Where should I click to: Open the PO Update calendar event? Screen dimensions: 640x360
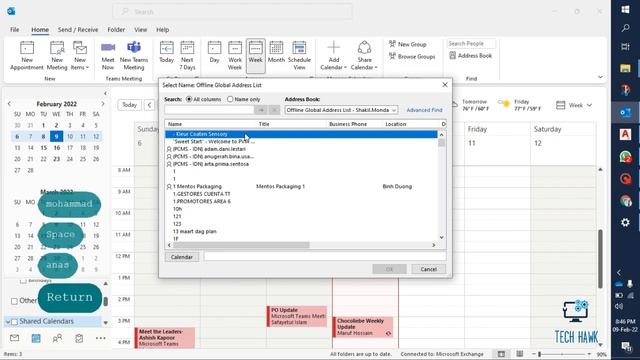(297, 316)
